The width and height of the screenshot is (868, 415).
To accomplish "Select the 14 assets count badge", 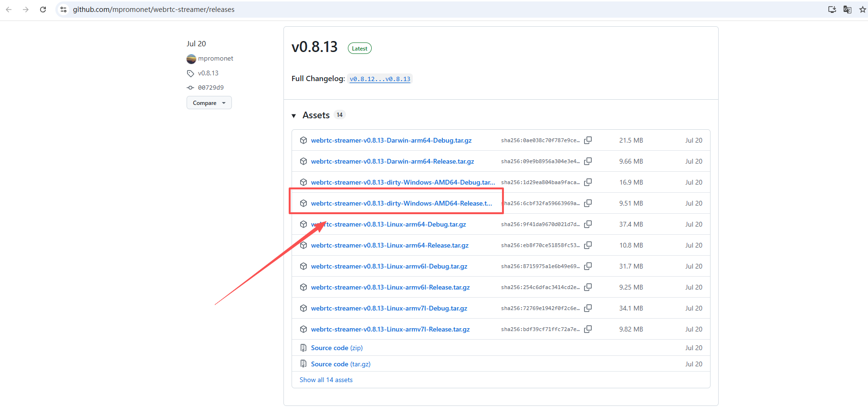I will click(x=340, y=115).
